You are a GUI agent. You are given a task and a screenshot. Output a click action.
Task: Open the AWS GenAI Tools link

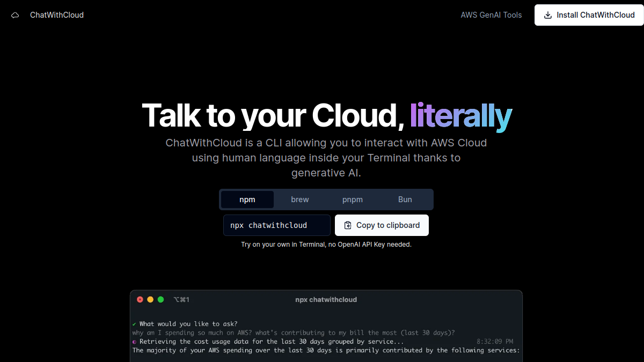(491, 15)
